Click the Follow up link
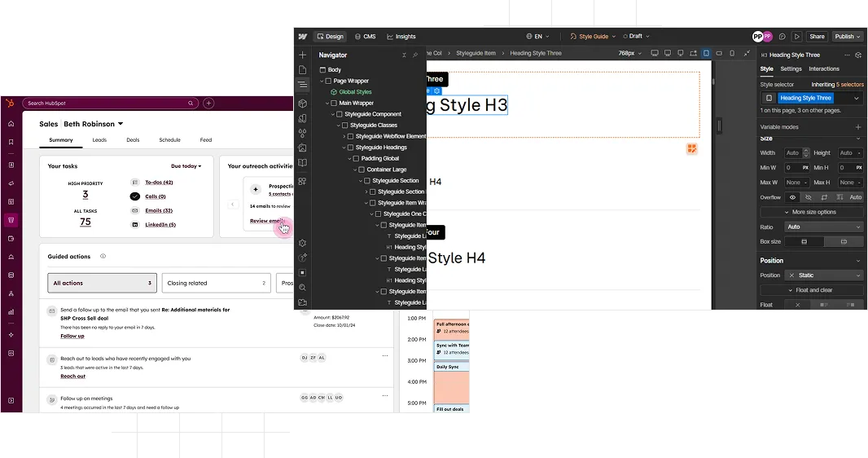 point(72,336)
